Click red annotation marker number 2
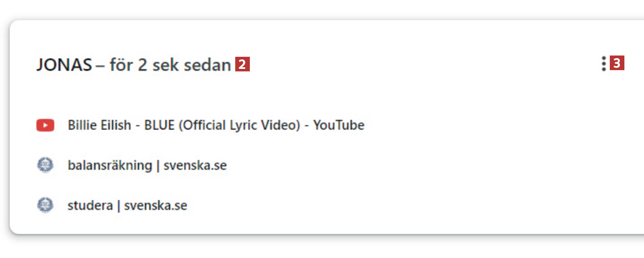 click(242, 65)
